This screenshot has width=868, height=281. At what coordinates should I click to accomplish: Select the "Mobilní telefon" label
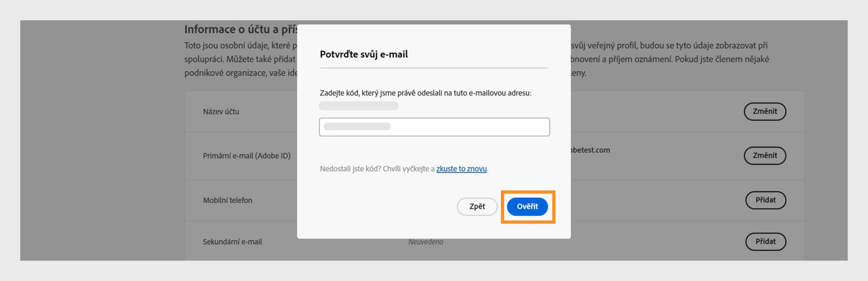tap(227, 200)
